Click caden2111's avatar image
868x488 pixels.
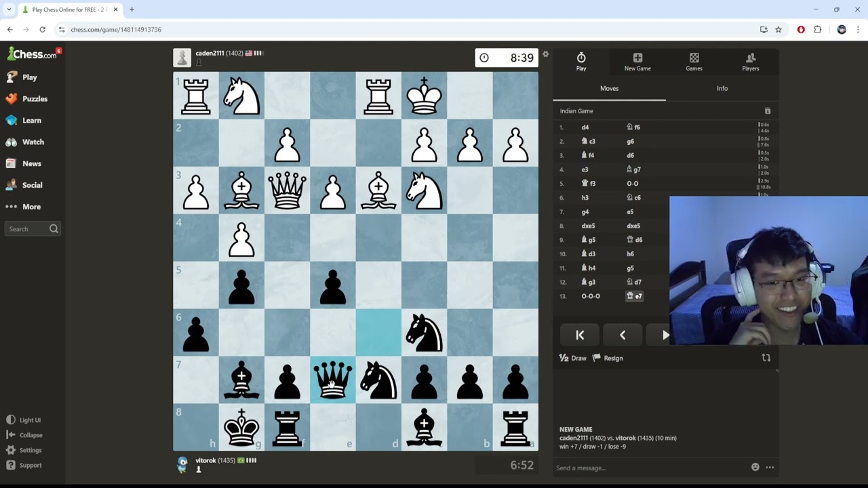[x=182, y=58]
